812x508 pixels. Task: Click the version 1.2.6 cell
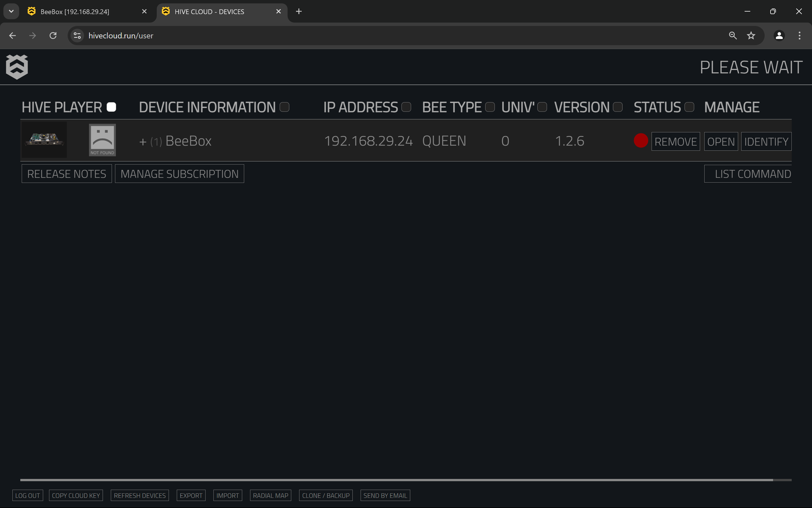pyautogui.click(x=570, y=141)
